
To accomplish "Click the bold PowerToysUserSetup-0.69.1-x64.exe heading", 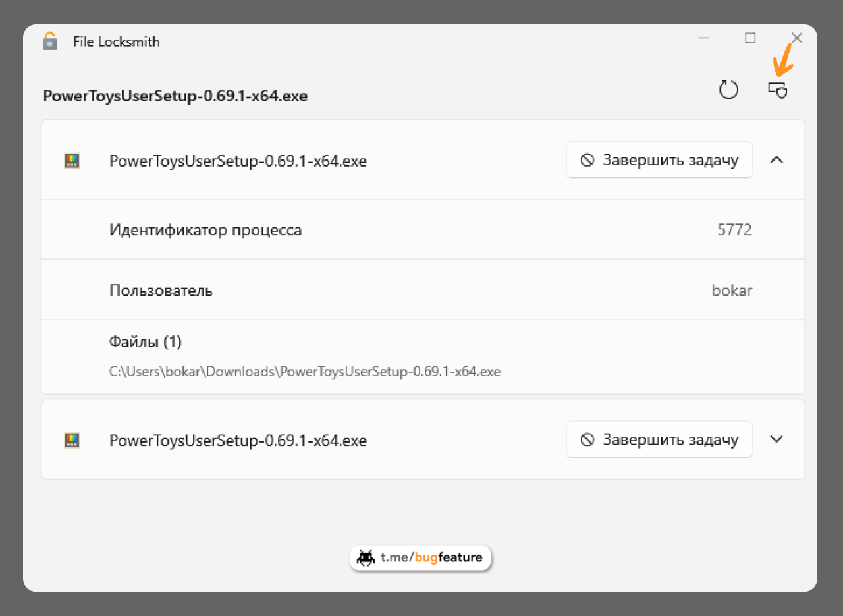I will (175, 96).
